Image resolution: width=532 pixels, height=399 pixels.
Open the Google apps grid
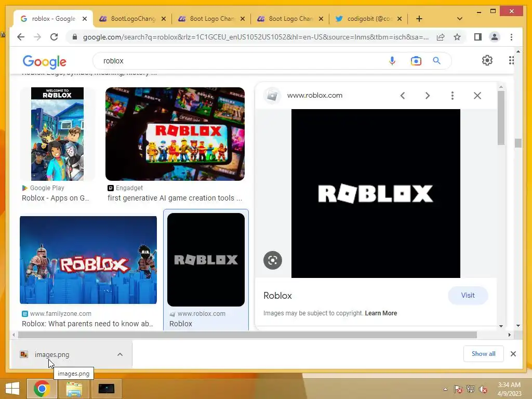point(511,60)
